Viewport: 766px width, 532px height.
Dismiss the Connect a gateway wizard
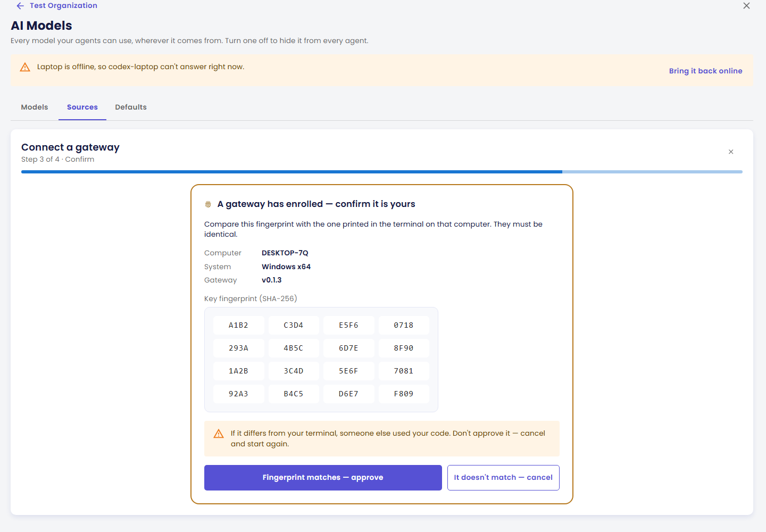pos(731,152)
